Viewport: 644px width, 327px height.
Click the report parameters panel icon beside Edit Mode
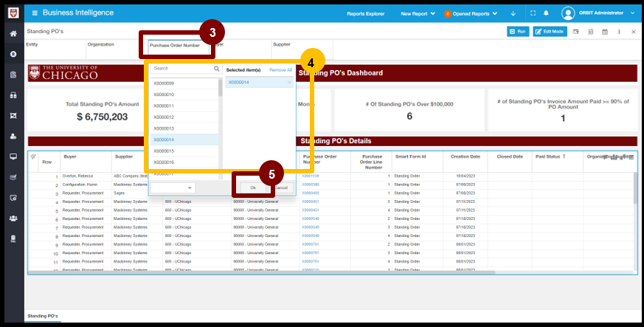[576, 32]
